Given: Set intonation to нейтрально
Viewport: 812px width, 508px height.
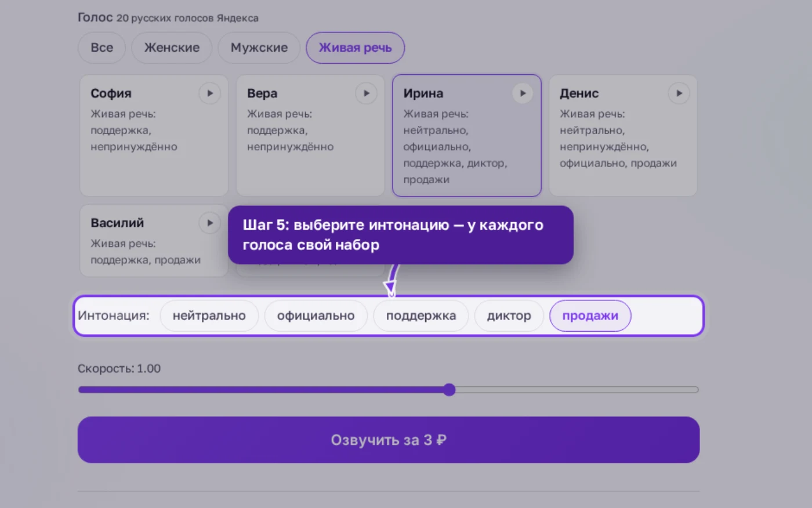Looking at the screenshot, I should (209, 316).
